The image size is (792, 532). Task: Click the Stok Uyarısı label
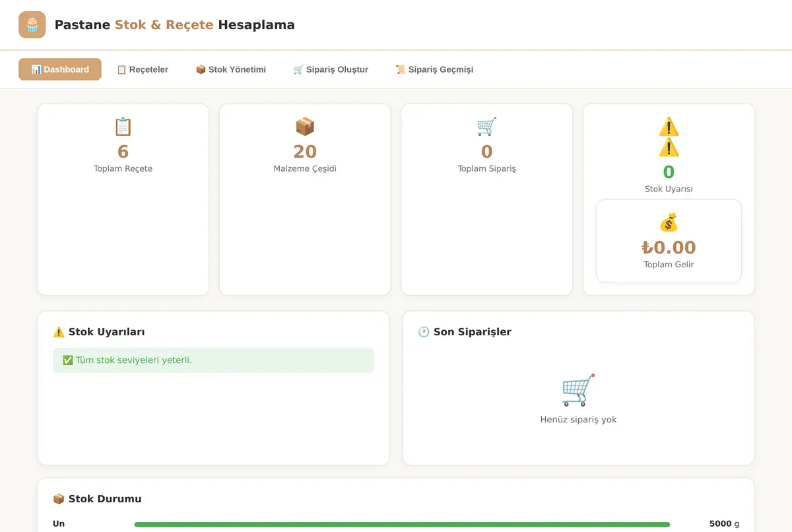point(669,189)
